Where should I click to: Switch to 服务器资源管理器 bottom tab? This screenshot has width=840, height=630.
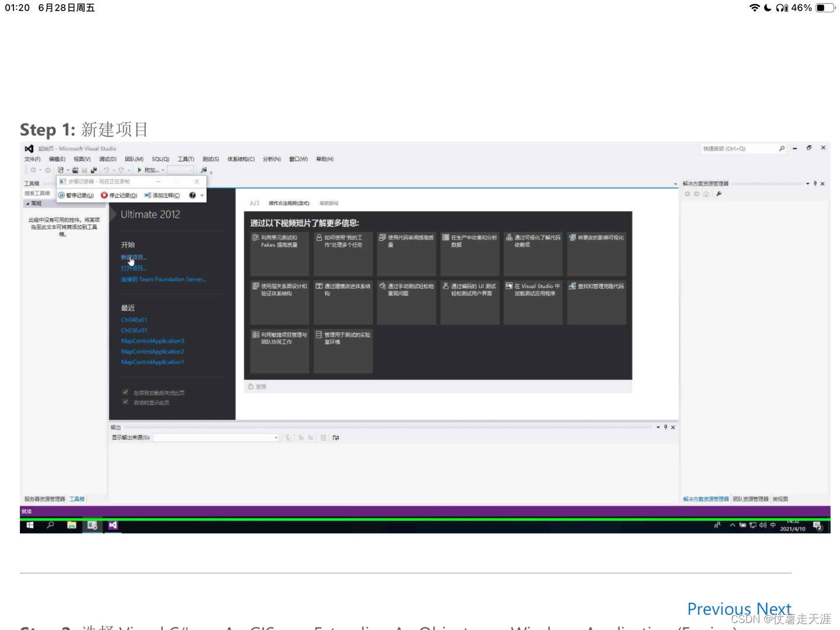tap(45, 499)
